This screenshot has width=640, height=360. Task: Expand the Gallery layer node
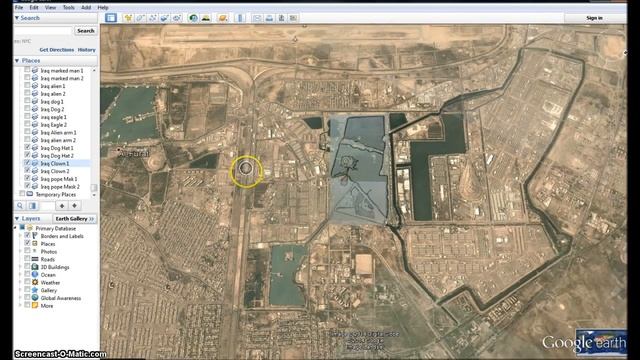click(x=20, y=290)
